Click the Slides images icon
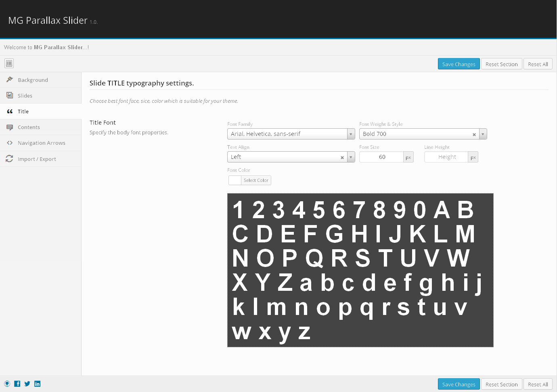 click(x=10, y=95)
